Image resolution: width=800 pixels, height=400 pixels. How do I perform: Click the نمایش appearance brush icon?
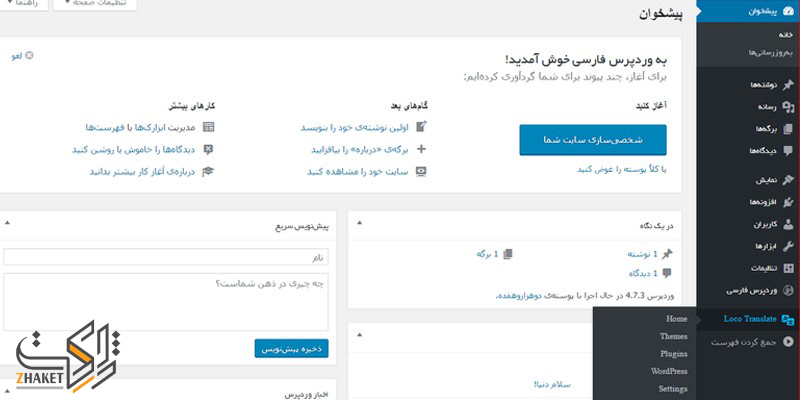click(x=788, y=180)
